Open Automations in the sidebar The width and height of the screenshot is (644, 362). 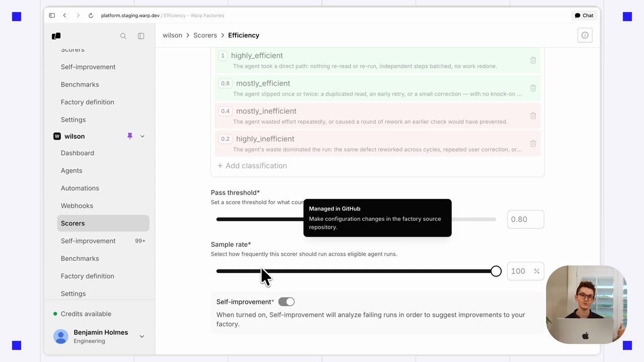pos(80,188)
